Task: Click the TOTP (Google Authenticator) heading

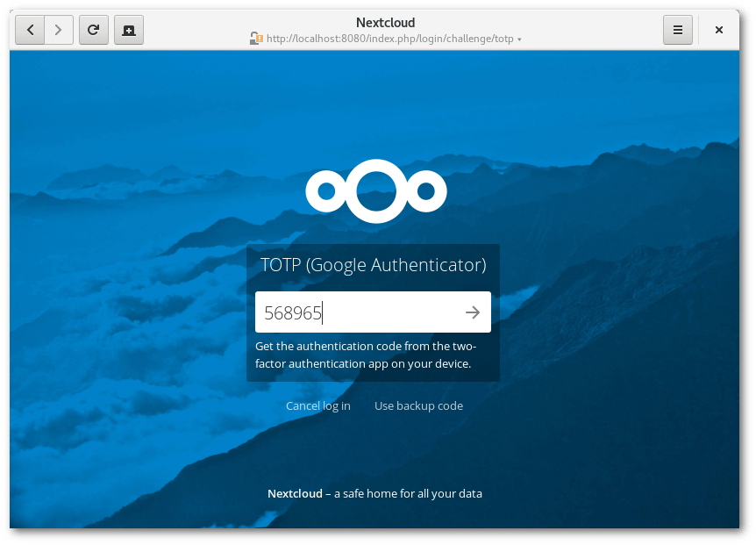Action: (x=373, y=265)
